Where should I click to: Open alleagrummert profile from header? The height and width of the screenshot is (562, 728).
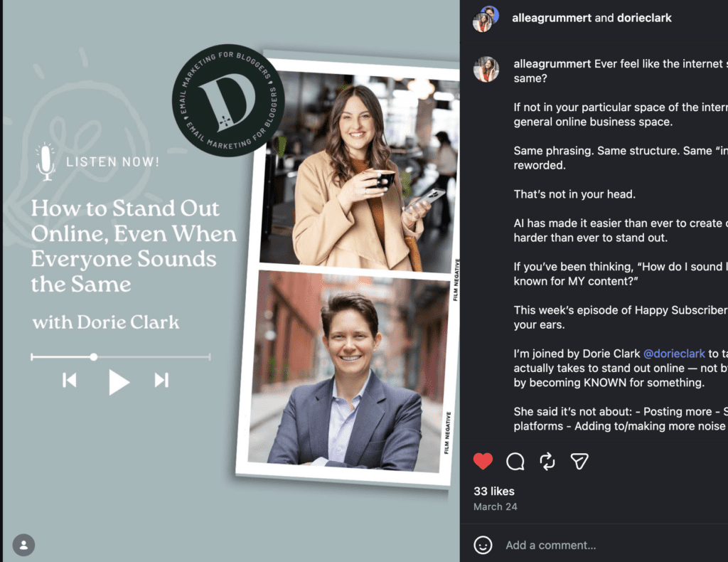(x=552, y=18)
